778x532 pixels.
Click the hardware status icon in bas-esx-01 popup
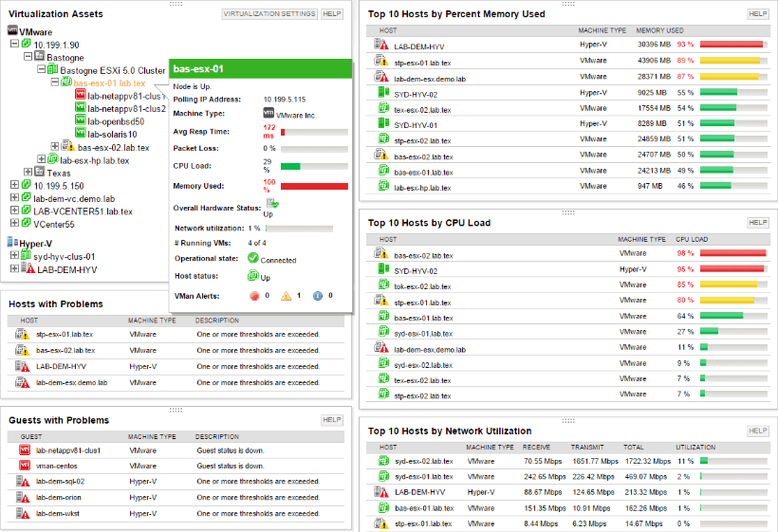pyautogui.click(x=272, y=203)
